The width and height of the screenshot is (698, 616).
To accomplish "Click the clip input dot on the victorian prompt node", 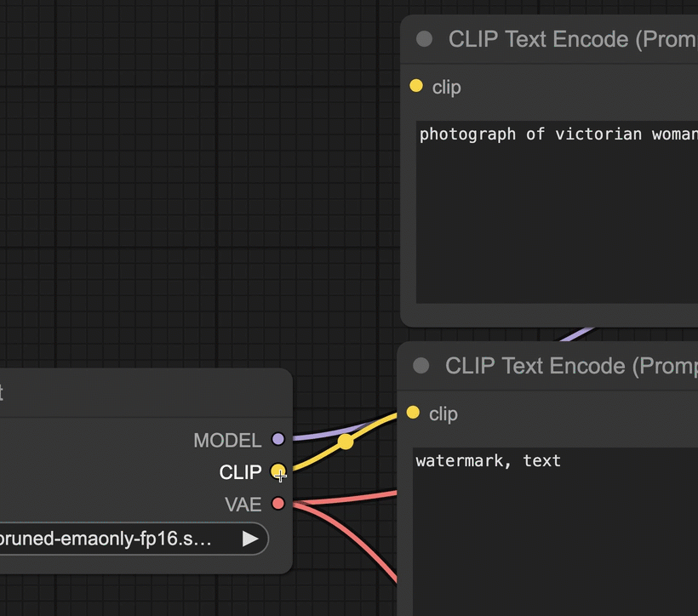I will [416, 86].
